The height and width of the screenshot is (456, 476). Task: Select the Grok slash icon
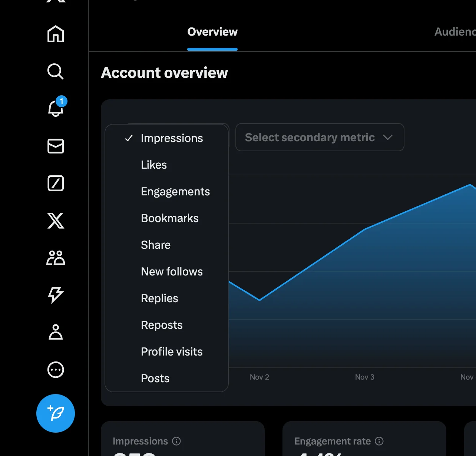(55, 183)
